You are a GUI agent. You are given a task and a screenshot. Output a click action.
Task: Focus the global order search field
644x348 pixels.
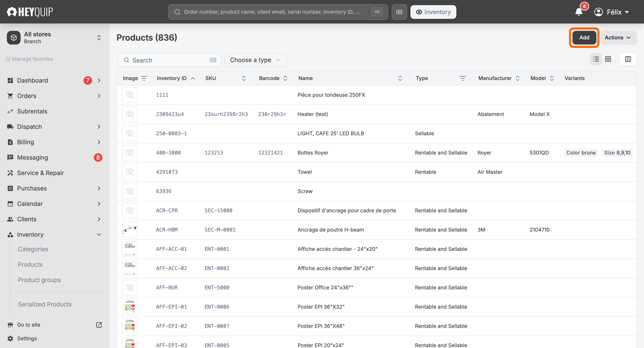pyautogui.click(x=278, y=12)
